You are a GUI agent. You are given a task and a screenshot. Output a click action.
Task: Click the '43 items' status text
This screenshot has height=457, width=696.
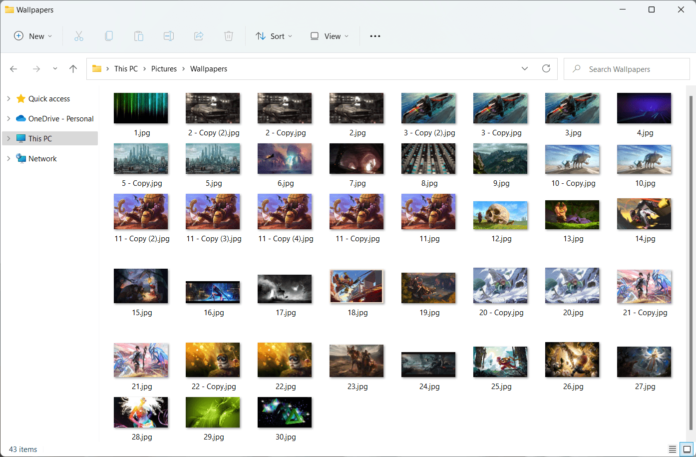23,449
